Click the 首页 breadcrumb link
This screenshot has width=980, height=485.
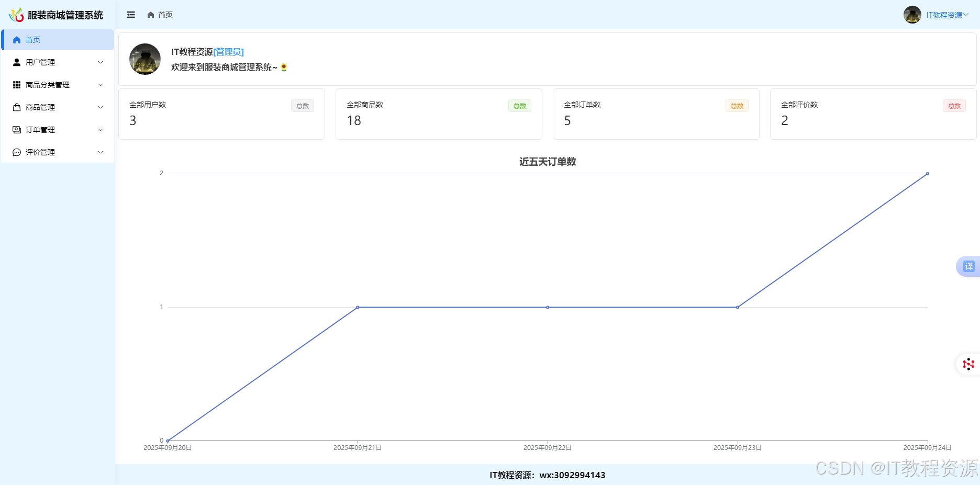[x=165, y=15]
